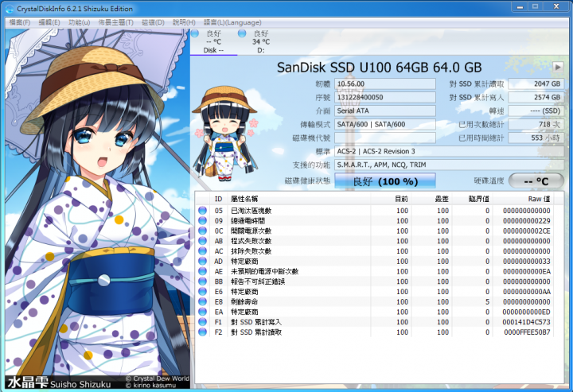The image size is (573, 392).
Task: Click the status icon for attribute F1
Action: [202, 322]
